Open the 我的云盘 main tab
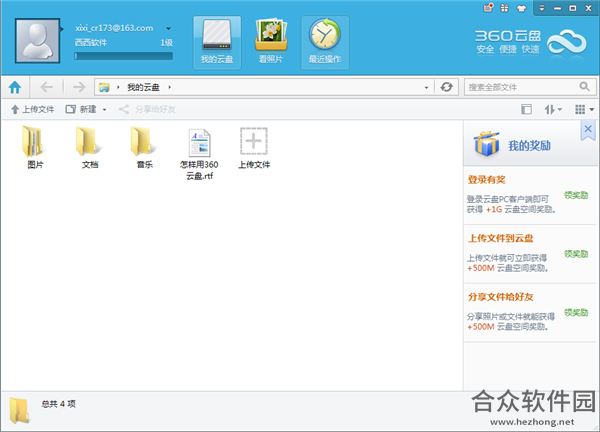 click(217, 42)
